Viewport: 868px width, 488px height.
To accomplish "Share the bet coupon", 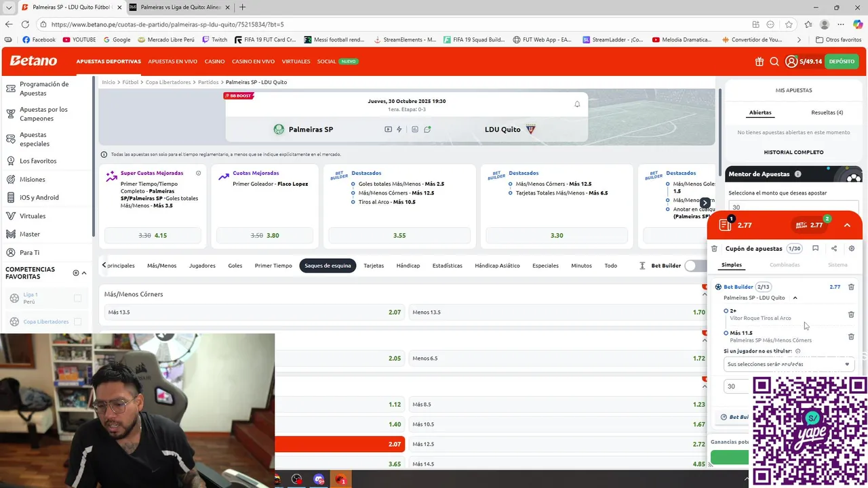I will point(833,249).
